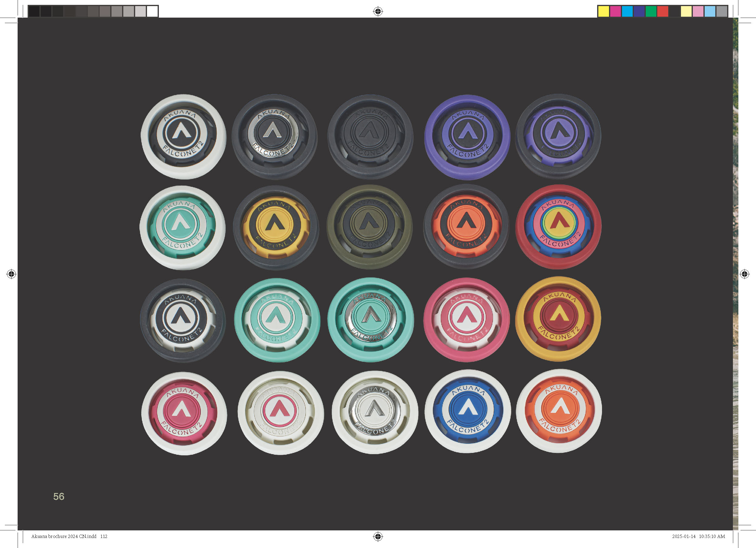Select the cyan color bar swatch
The width and height of the screenshot is (756, 548).
tap(627, 11)
